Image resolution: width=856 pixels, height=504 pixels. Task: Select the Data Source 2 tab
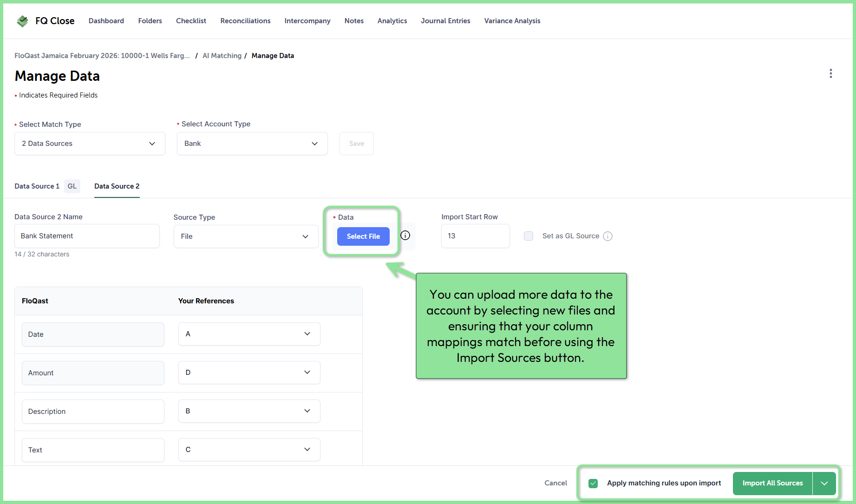[x=117, y=186]
